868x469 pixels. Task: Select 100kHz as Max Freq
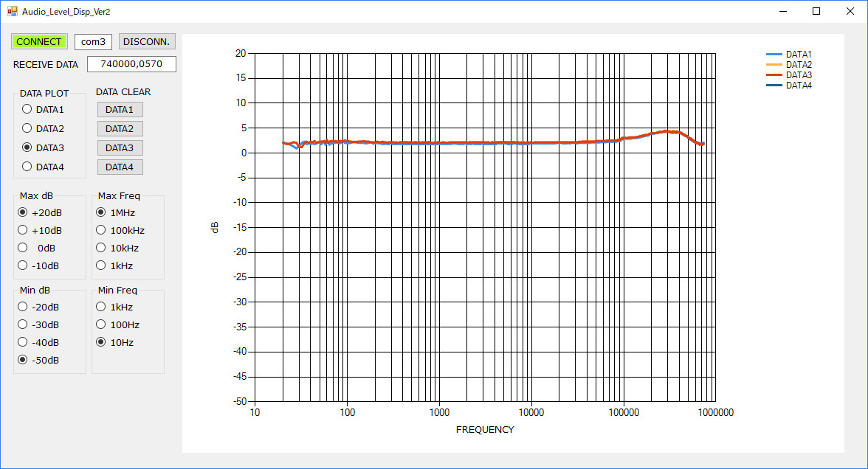pyautogui.click(x=101, y=230)
